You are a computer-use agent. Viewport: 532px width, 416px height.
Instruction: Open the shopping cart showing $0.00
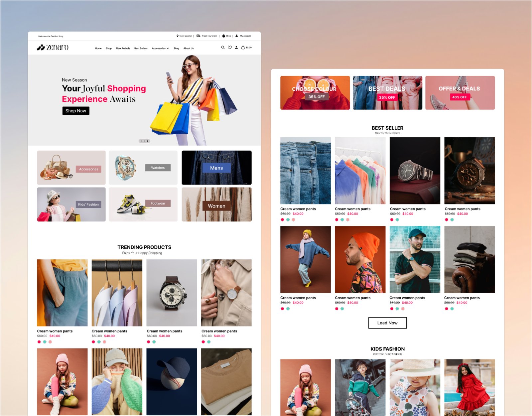pyautogui.click(x=245, y=48)
